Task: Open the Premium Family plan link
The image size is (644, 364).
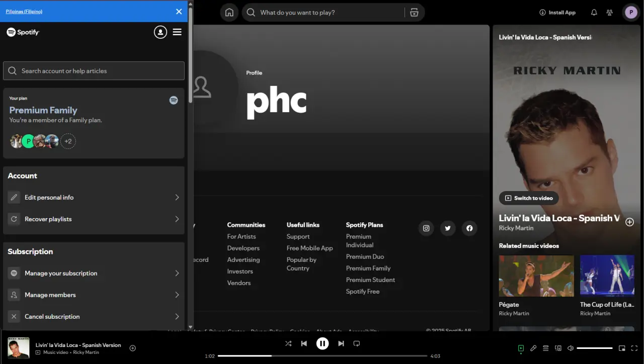Action: tap(43, 110)
